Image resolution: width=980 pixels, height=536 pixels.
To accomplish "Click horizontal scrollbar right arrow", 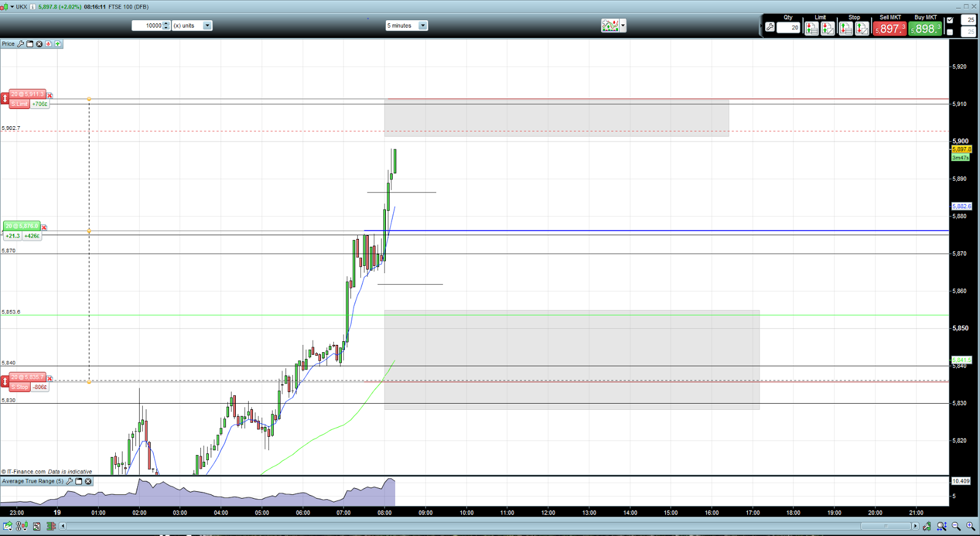I will (x=916, y=526).
